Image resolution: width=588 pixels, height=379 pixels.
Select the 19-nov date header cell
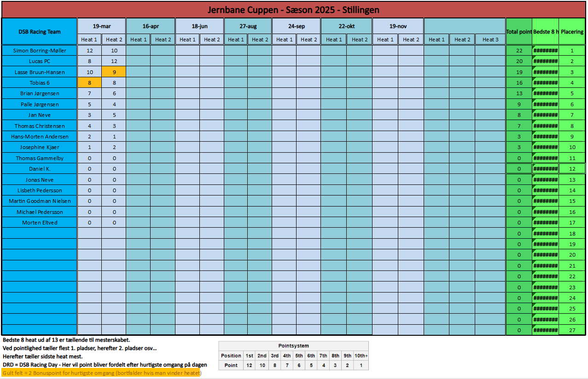pyautogui.click(x=398, y=26)
